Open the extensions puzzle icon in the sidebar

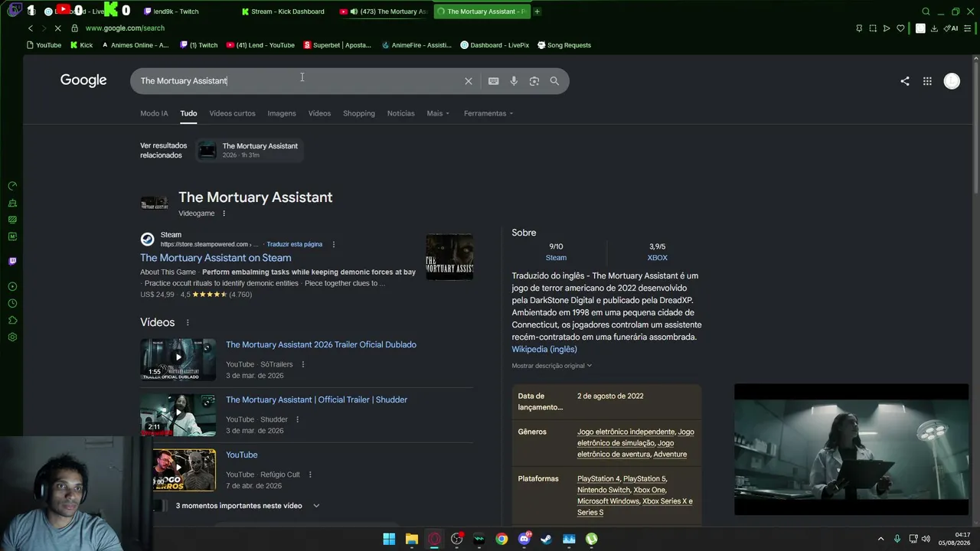tap(12, 320)
